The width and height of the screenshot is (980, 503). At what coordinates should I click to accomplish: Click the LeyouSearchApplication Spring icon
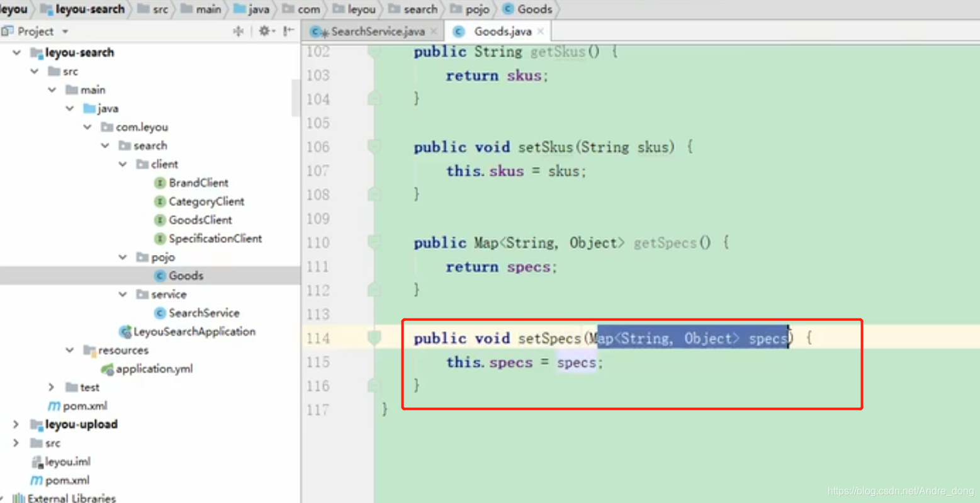(125, 332)
